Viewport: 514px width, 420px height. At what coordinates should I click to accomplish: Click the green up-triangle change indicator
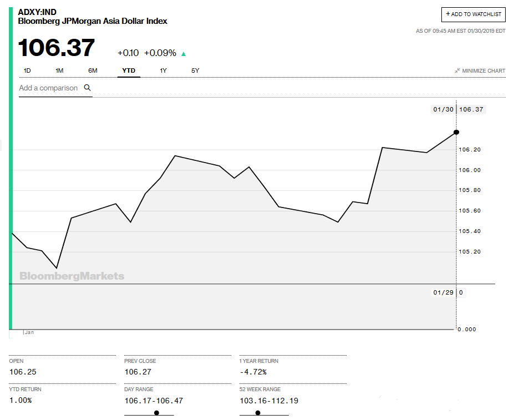pyautogui.click(x=184, y=54)
